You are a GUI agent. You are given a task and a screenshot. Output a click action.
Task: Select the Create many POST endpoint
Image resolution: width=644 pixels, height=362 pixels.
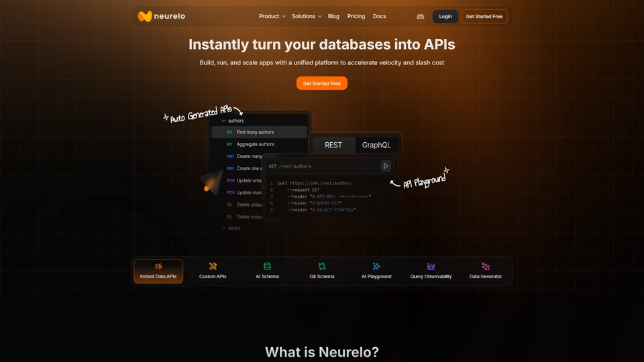click(x=244, y=156)
